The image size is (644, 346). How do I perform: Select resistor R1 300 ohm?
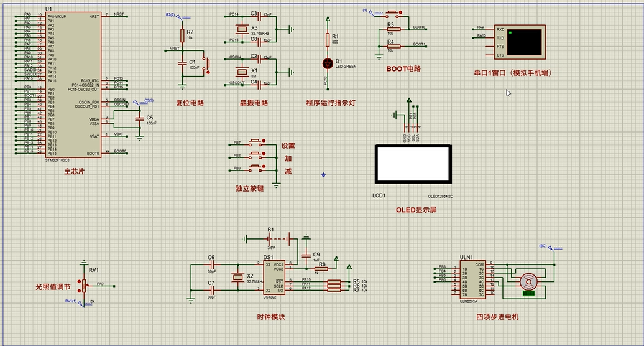coord(328,39)
